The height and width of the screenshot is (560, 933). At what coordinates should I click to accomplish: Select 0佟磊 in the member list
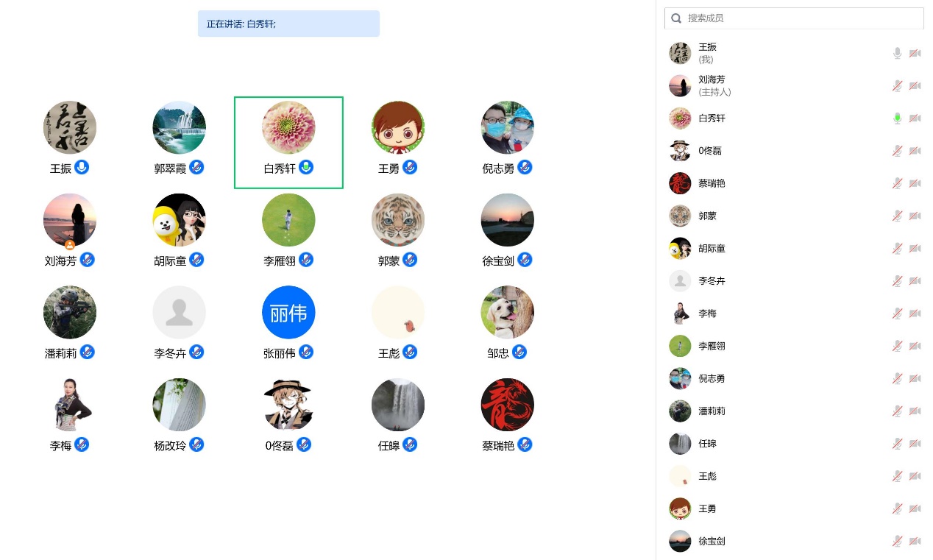[794, 151]
